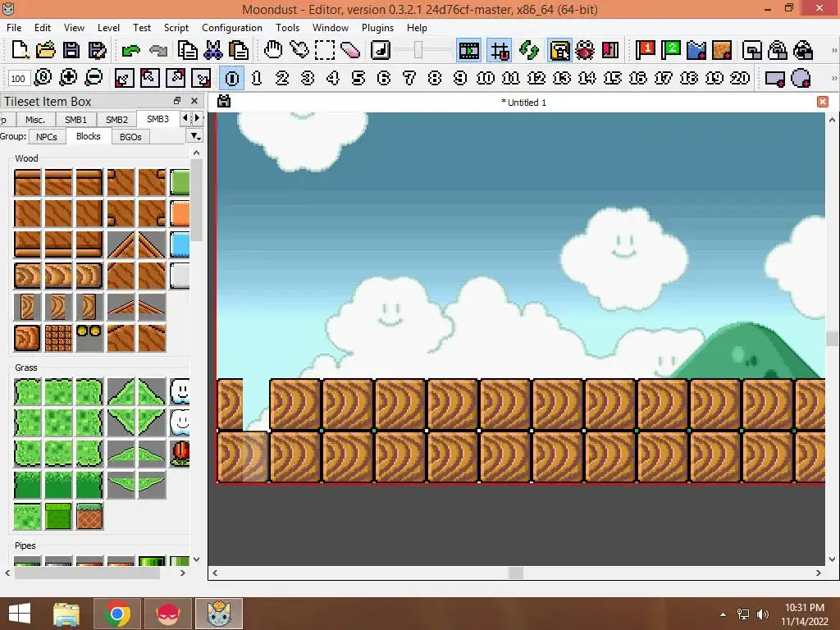Select the dirt-with-grass block tile
840x630 pixels.
[x=89, y=516]
